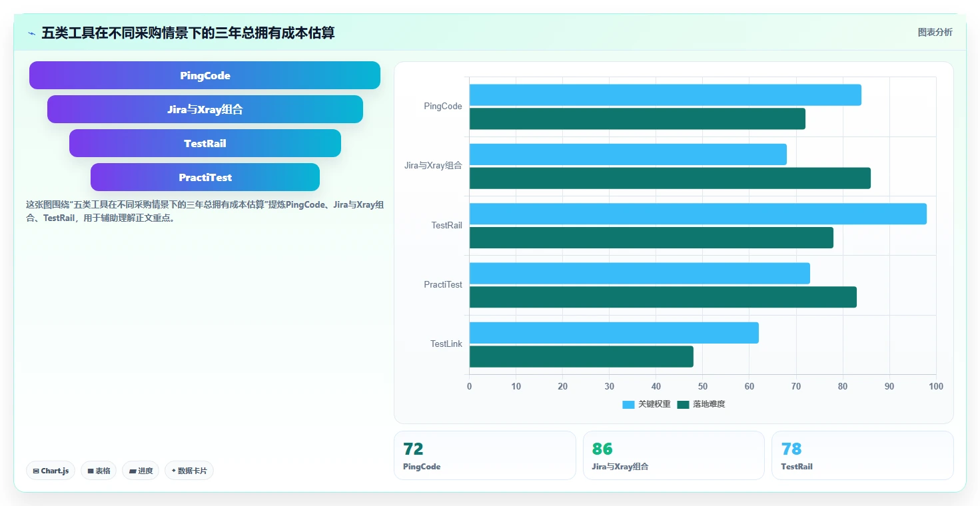Click the 表格 tag chip
This screenshot has height=506, width=980.
pos(99,471)
